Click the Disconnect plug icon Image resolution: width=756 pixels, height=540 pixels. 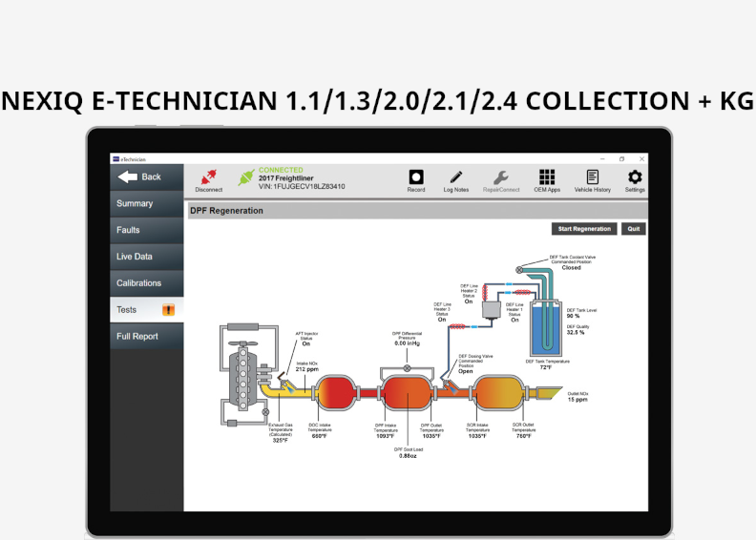tap(209, 177)
